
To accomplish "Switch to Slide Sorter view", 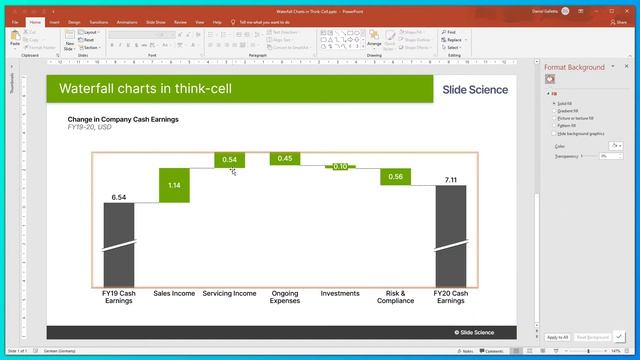I will 529,351.
